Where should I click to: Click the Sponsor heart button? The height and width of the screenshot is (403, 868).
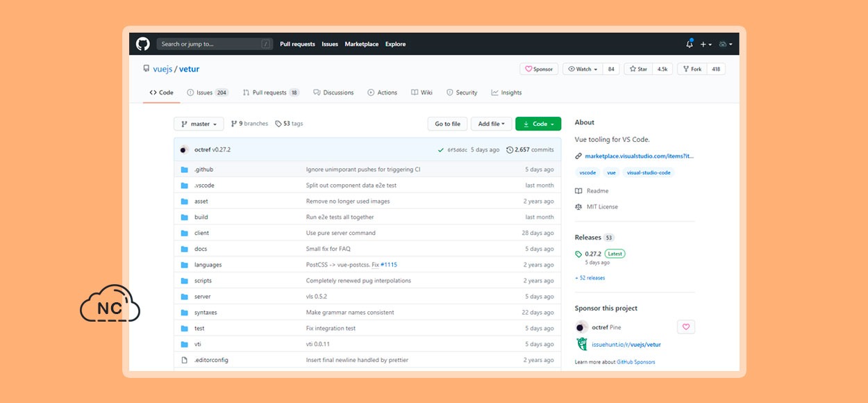coord(539,69)
